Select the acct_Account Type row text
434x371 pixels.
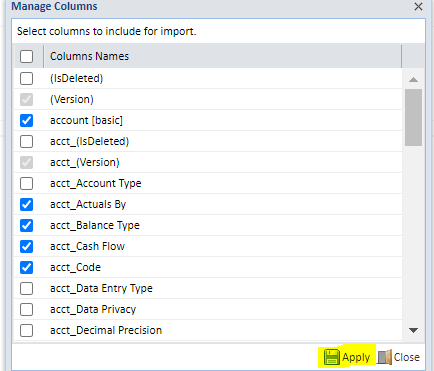coord(96,183)
